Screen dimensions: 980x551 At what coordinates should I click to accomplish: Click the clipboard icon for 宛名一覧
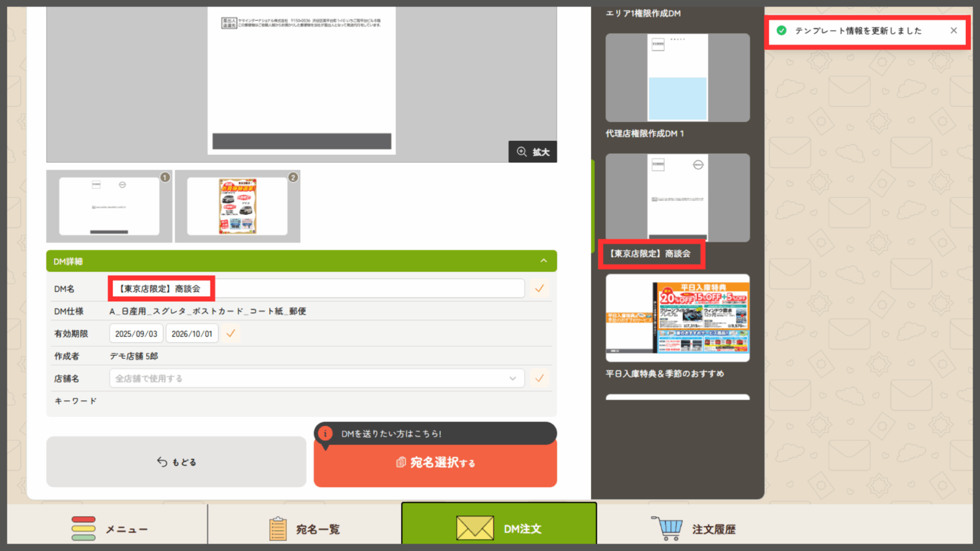(278, 528)
